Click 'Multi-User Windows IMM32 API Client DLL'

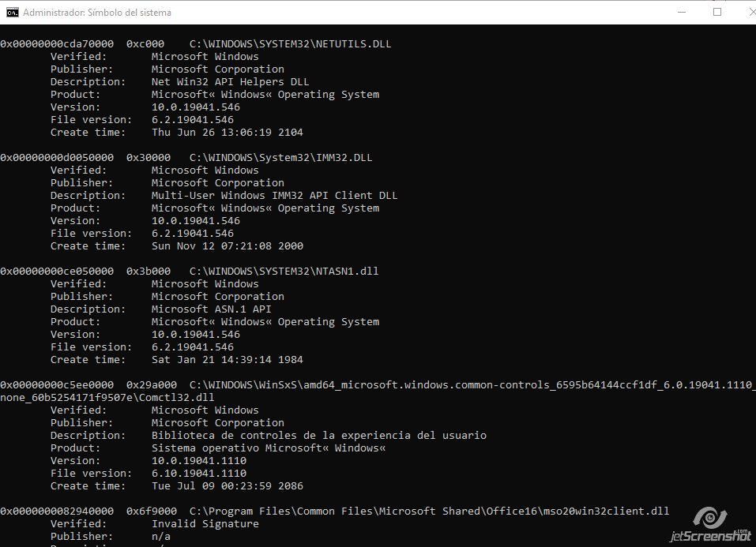pos(274,196)
